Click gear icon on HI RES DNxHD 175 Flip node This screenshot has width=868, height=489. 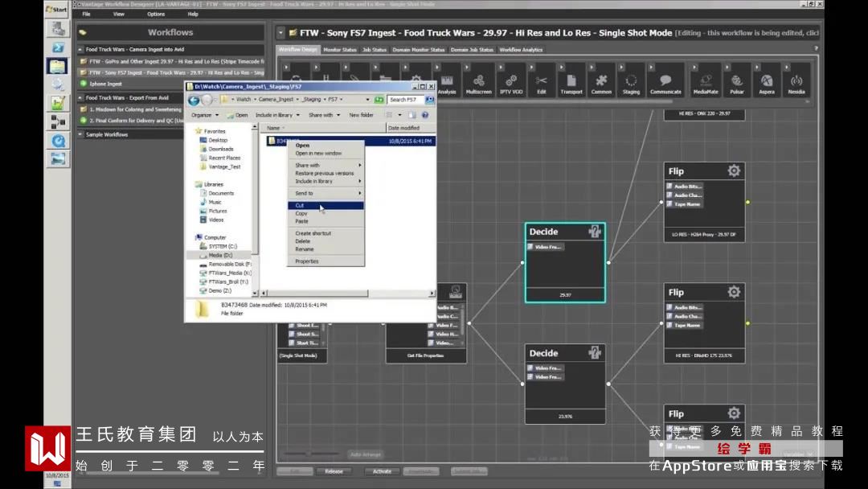[734, 292]
